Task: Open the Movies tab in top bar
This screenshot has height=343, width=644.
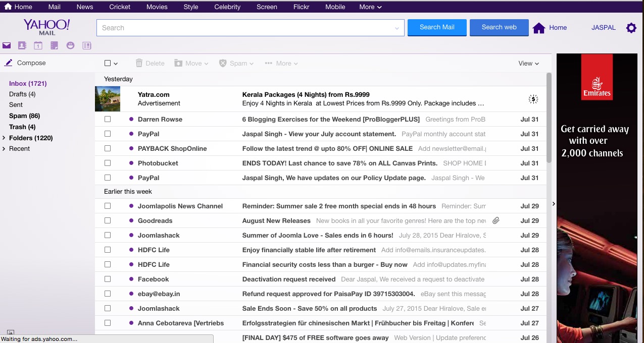Action: pos(157,7)
